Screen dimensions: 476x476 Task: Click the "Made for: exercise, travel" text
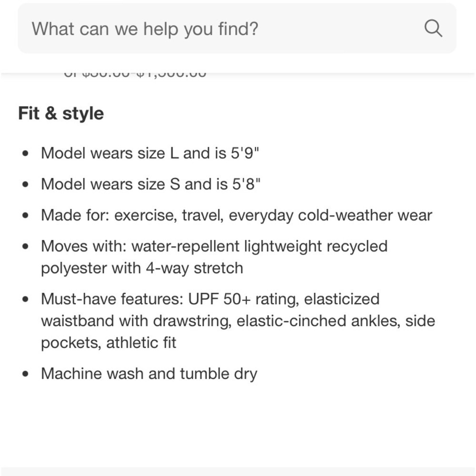[236, 215]
